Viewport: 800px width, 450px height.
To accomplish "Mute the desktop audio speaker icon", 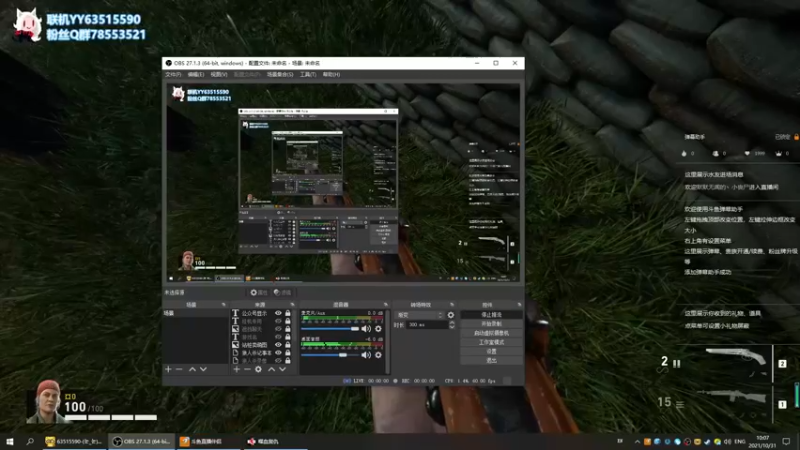I will click(366, 355).
